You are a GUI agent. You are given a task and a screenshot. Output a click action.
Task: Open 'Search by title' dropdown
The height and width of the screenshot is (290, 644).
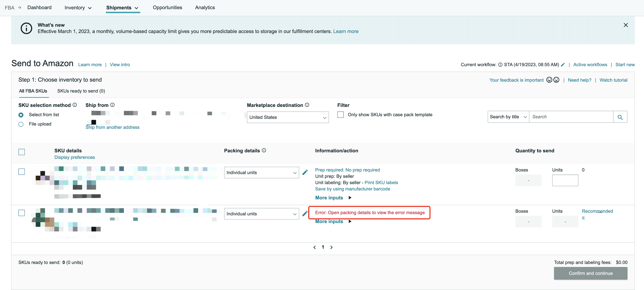[x=508, y=117]
